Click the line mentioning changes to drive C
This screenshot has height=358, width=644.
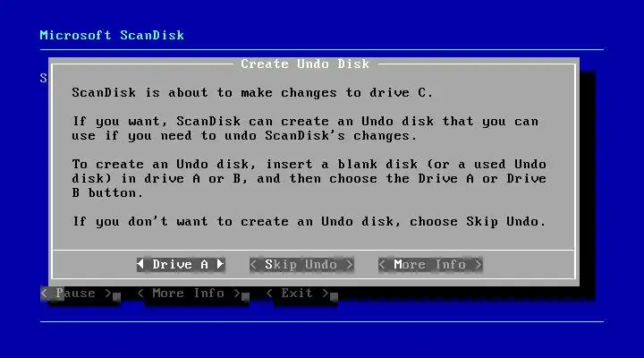click(252, 92)
